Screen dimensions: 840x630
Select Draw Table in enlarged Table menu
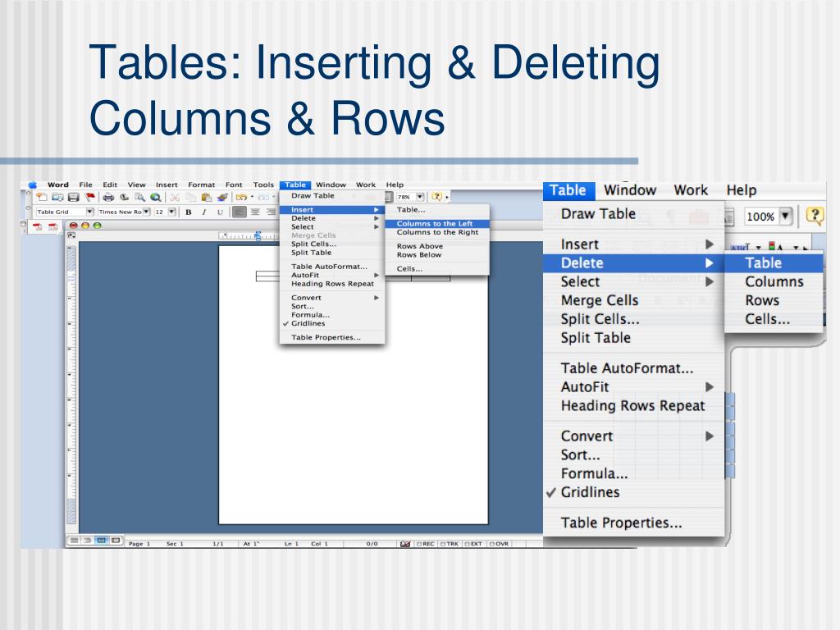click(634, 214)
